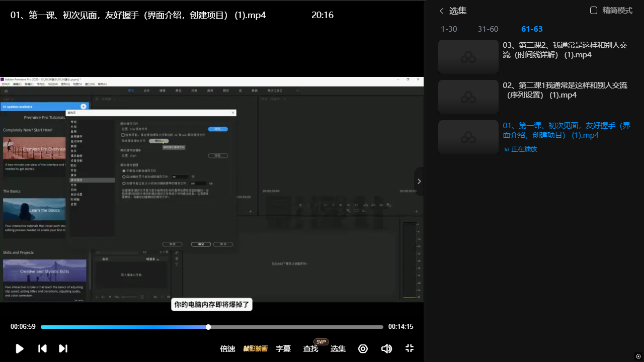Image resolution: width=644 pixels, height=362 pixels.
Task: Open the thumbnail for video 03、第二课2
Action: (468, 57)
